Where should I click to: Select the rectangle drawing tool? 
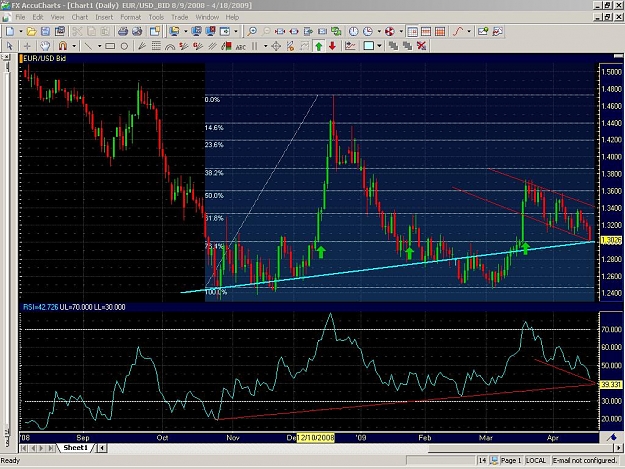point(110,46)
